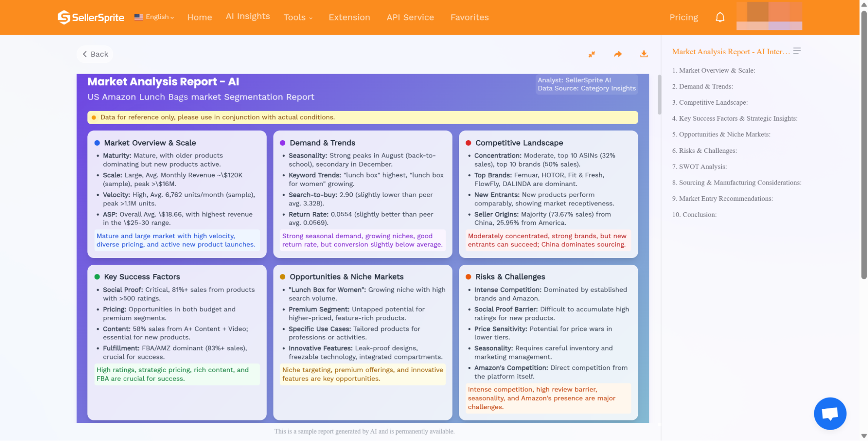Expand the Tools menu

[298, 17]
